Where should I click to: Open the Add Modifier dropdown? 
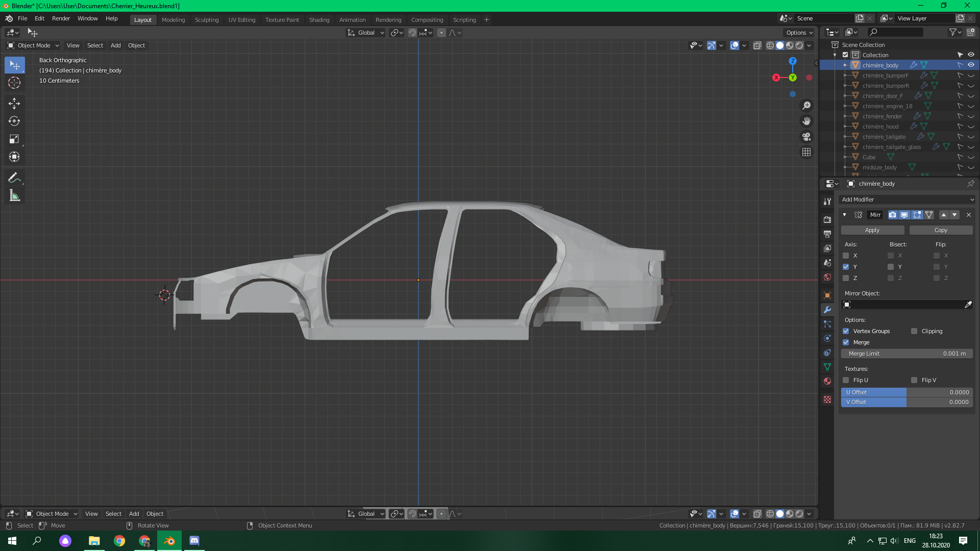click(907, 199)
